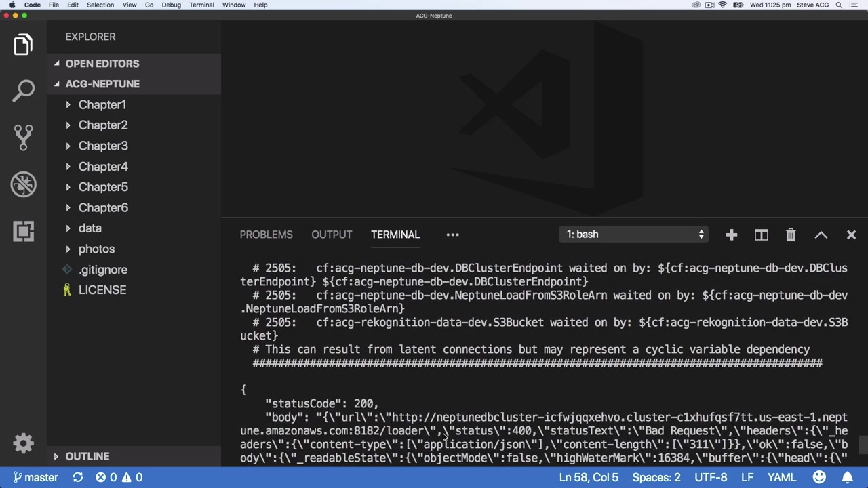This screenshot has height=488, width=868.
Task: Expand the data folder
Action: click(134, 228)
